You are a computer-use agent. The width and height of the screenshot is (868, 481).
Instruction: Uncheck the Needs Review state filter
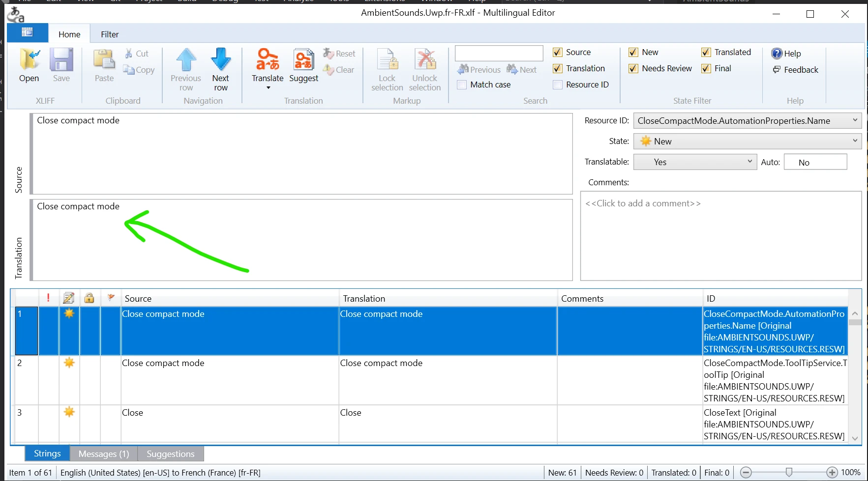(x=633, y=68)
